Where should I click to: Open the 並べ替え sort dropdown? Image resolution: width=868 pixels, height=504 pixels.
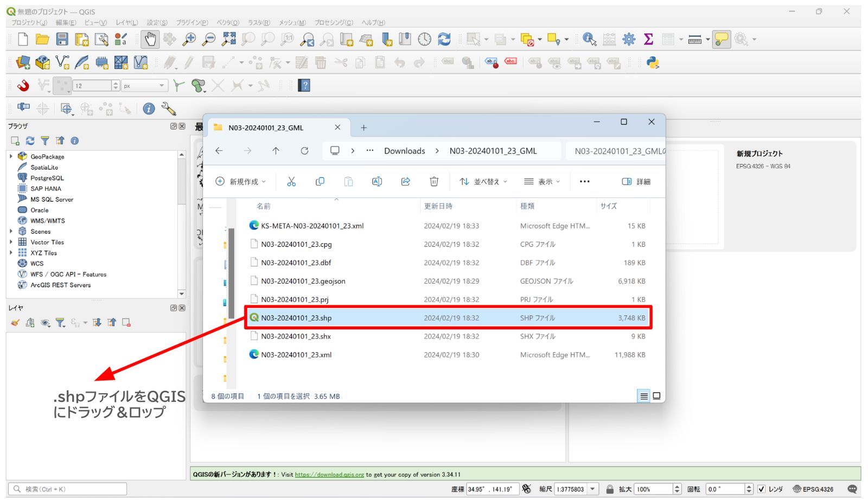coord(483,182)
